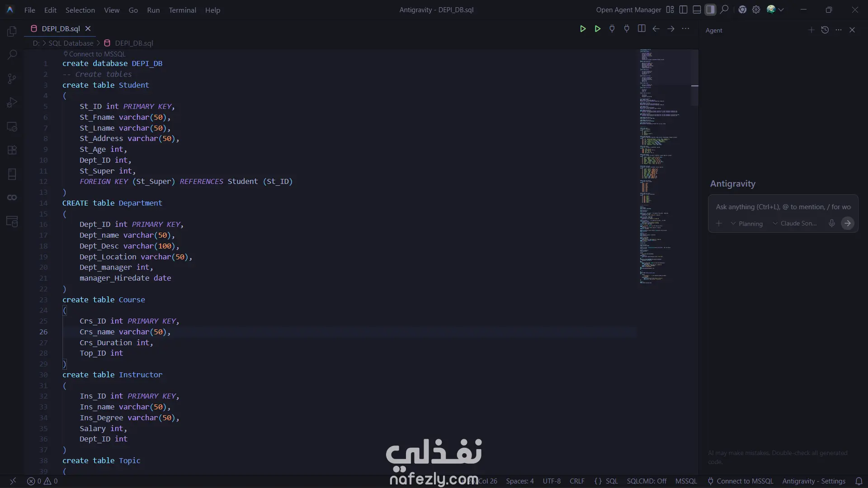The height and width of the screenshot is (488, 868).
Task: Open Source Control in activity bar
Action: pos(12,79)
